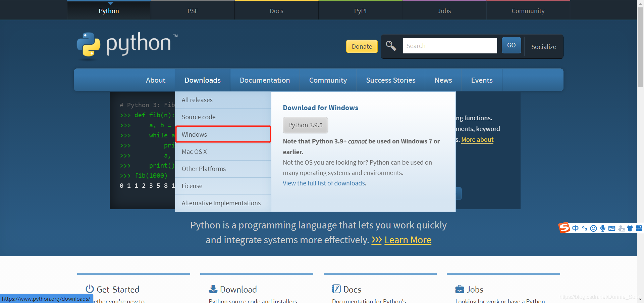The image size is (644, 303).
Task: Select Alternative Implementations in Downloads menu
Action: (x=223, y=203)
